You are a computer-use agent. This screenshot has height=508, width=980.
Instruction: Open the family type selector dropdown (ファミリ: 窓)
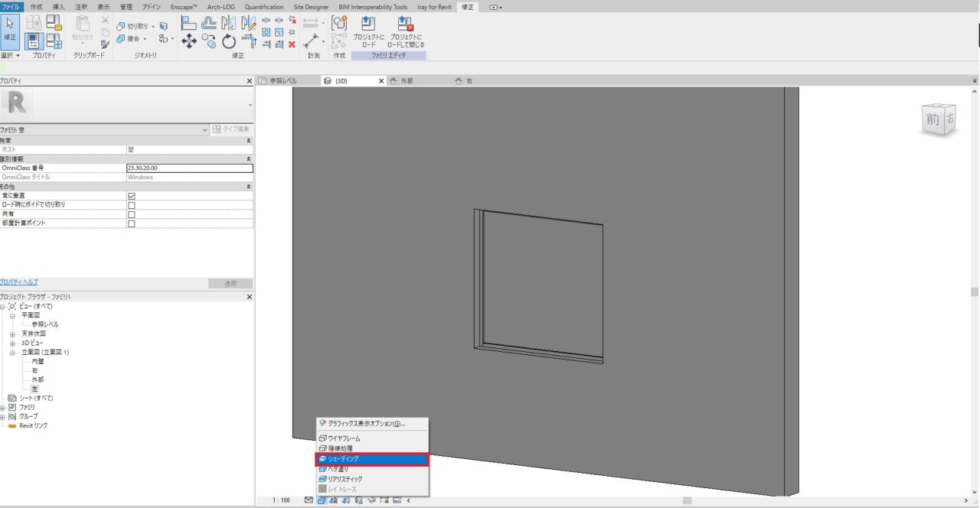tap(104, 130)
